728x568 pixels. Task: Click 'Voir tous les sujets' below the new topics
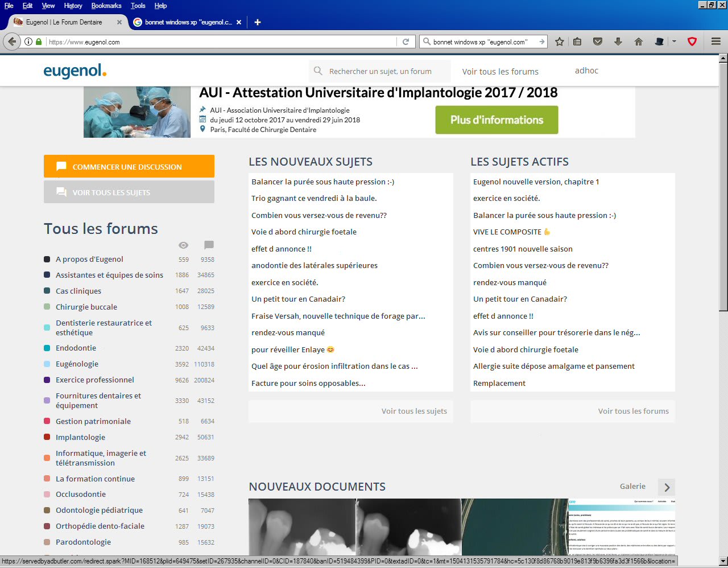(x=414, y=411)
